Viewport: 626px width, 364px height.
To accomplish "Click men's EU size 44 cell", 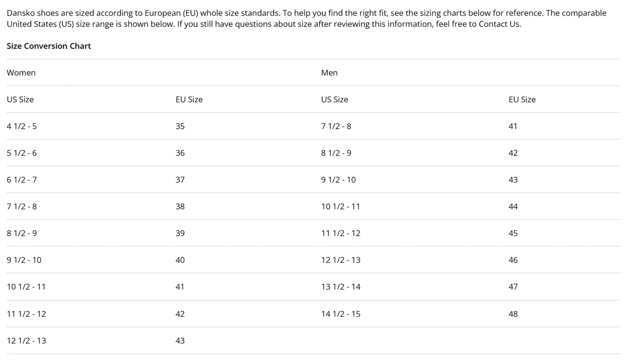I will 513,207.
